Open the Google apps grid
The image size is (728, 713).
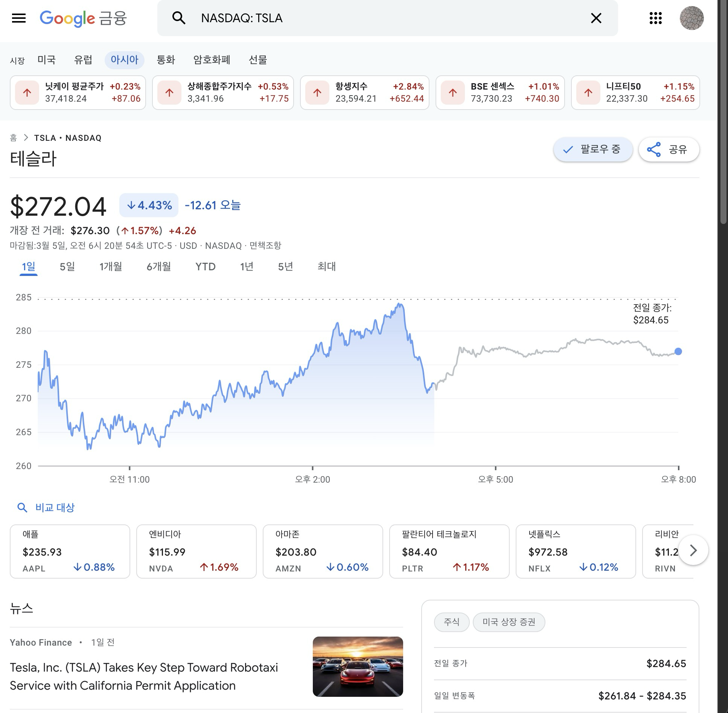[x=655, y=18]
